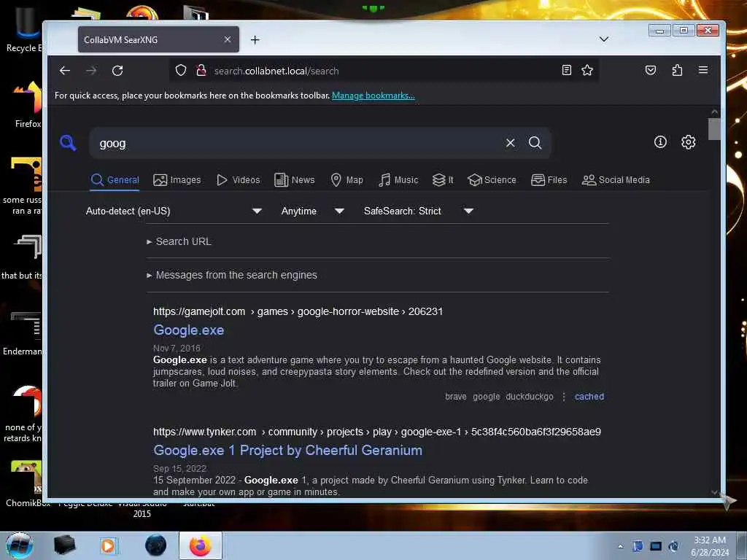Reload the page with the refresh icon
Image resolution: width=747 pixels, height=560 pixels.
point(117,71)
